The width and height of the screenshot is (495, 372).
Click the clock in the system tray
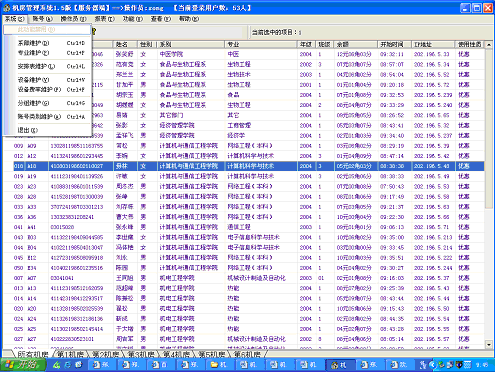tap(482, 365)
